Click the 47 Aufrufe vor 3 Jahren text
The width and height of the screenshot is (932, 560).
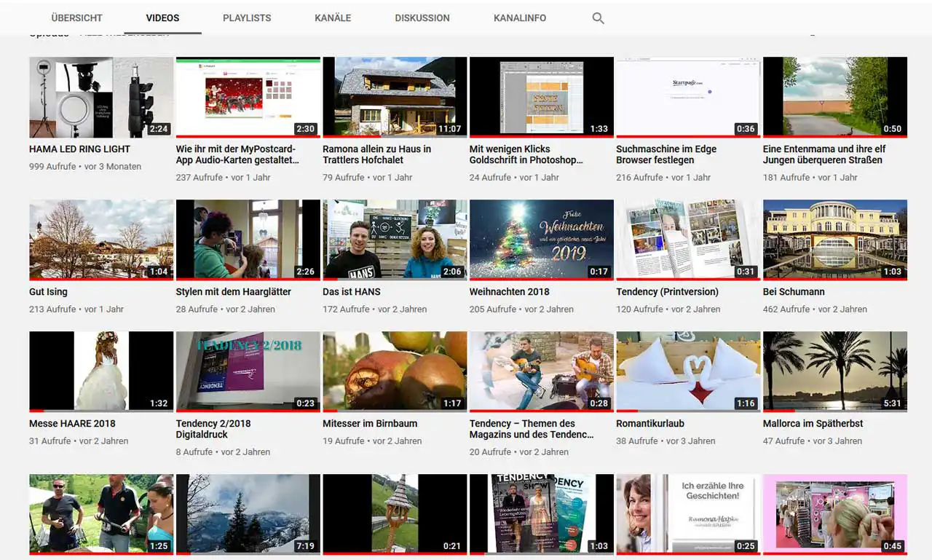pos(813,441)
